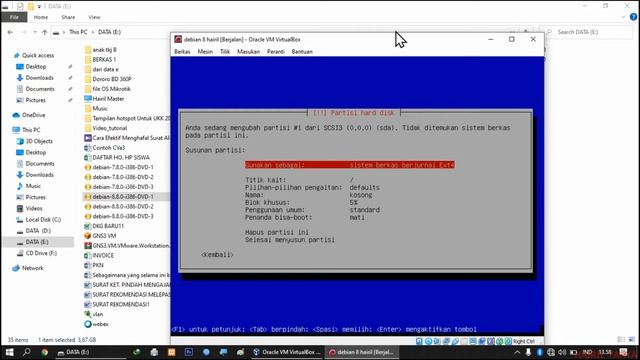Open the Berkas menu in VirtualBox
640x360 pixels.
pyautogui.click(x=182, y=51)
